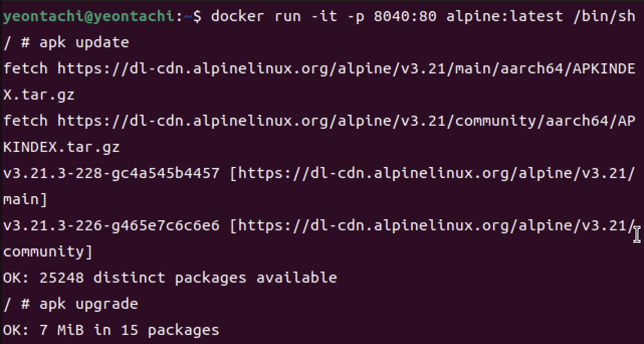Open the community/aarch64 fetch URL

346,121
